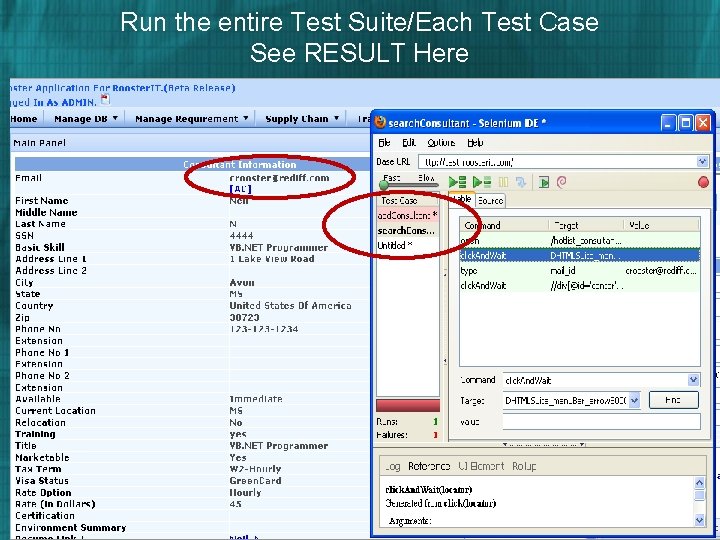Click the Failures count in Selenium IDE
720x540 pixels.
(435, 434)
